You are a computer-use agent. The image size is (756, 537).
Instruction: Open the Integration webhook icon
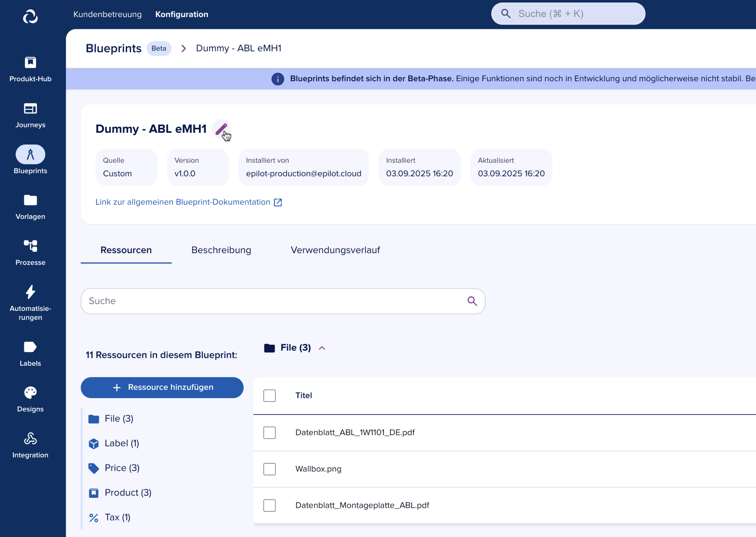(x=30, y=439)
